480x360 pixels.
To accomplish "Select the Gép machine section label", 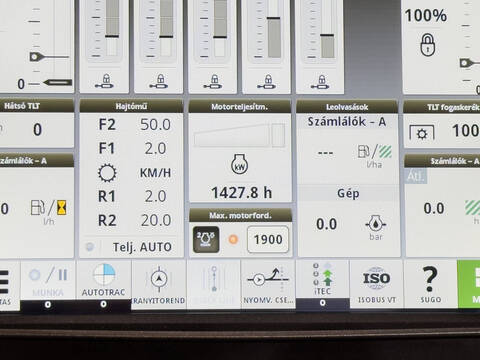I will [x=348, y=193].
